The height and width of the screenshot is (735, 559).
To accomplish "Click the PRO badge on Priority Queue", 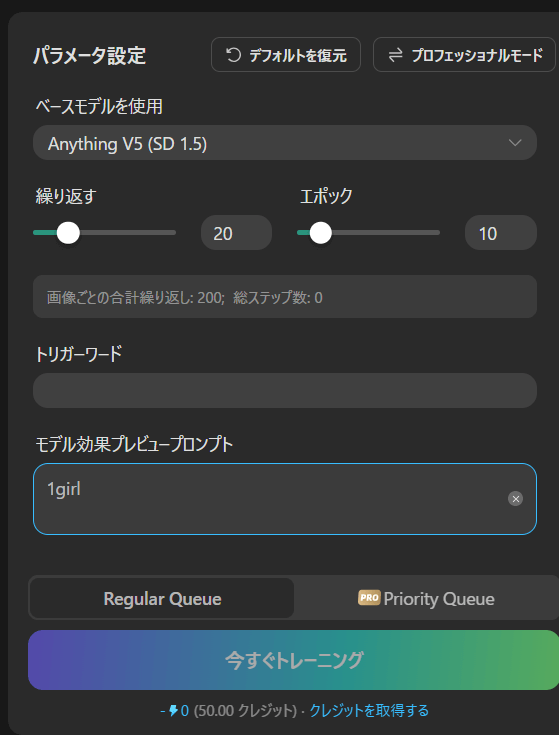I will (369, 598).
